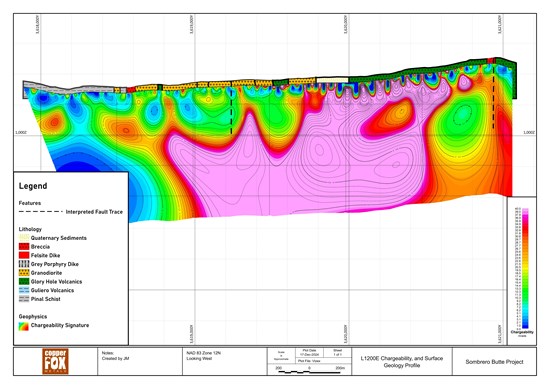This screenshot has height=389, width=550.
Task: Click the 'Interpreted Fault Trace' label
Action: point(94,212)
